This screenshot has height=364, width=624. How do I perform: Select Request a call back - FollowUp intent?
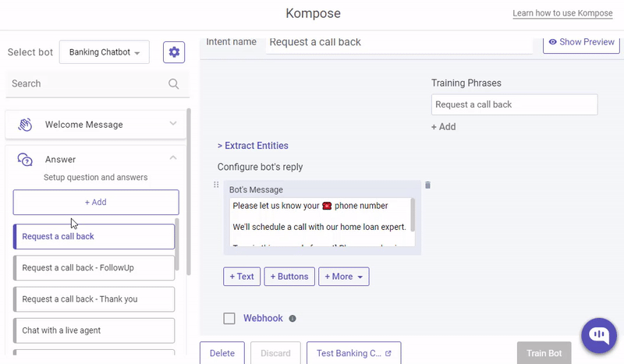tap(94, 267)
